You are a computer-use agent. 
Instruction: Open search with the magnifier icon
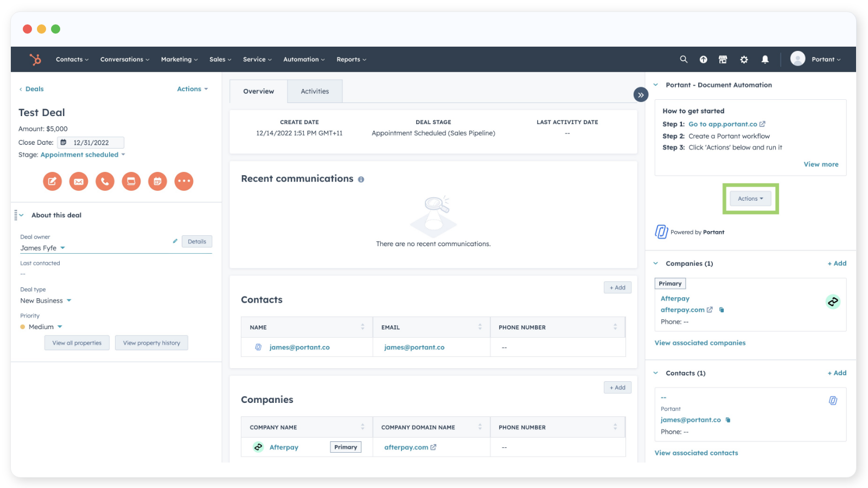click(684, 60)
